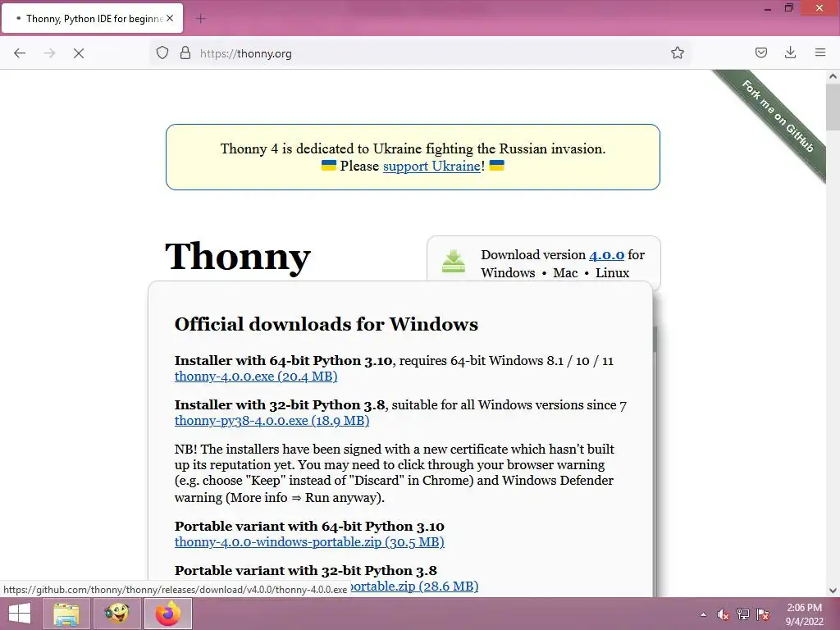
Task: Open the tracking protection shield icon
Action: pyautogui.click(x=162, y=52)
